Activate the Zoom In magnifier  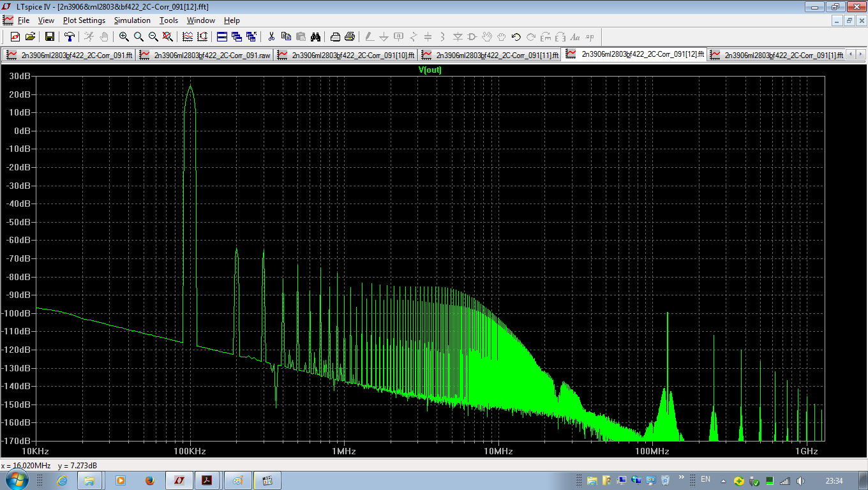tap(124, 37)
